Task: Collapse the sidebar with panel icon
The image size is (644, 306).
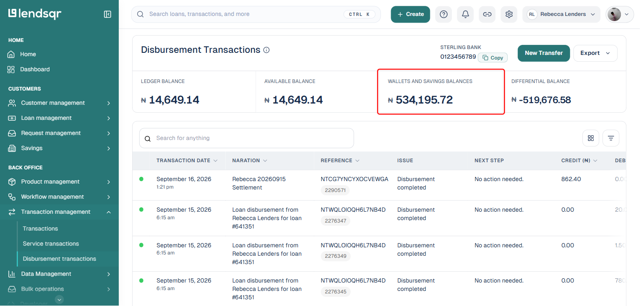Action: coord(107,14)
